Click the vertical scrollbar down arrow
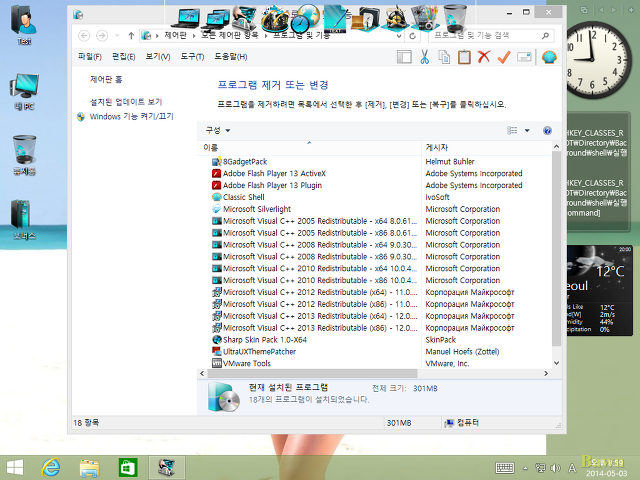 [556, 363]
